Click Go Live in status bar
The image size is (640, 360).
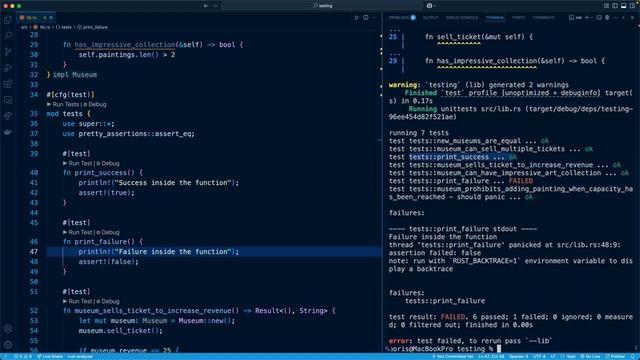click(x=590, y=357)
